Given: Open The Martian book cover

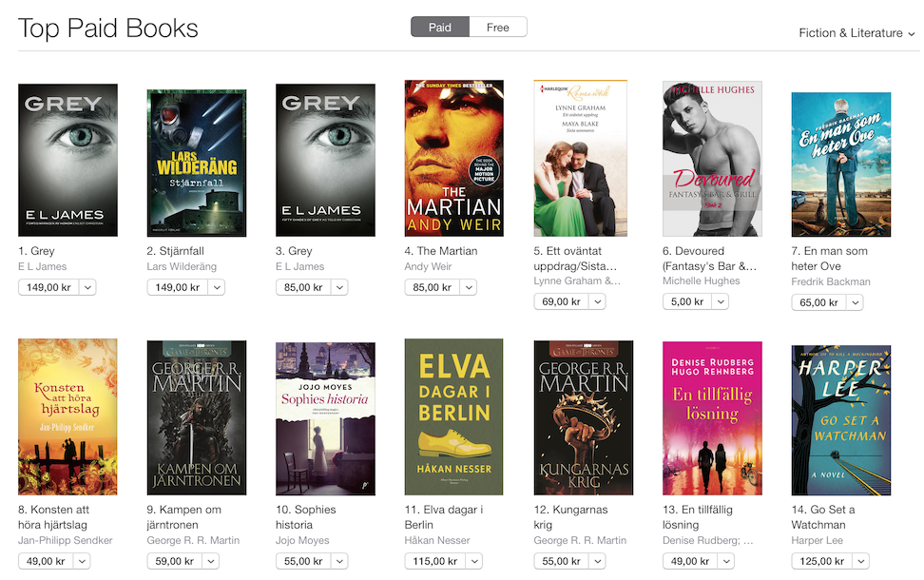Looking at the screenshot, I should pos(453,158).
